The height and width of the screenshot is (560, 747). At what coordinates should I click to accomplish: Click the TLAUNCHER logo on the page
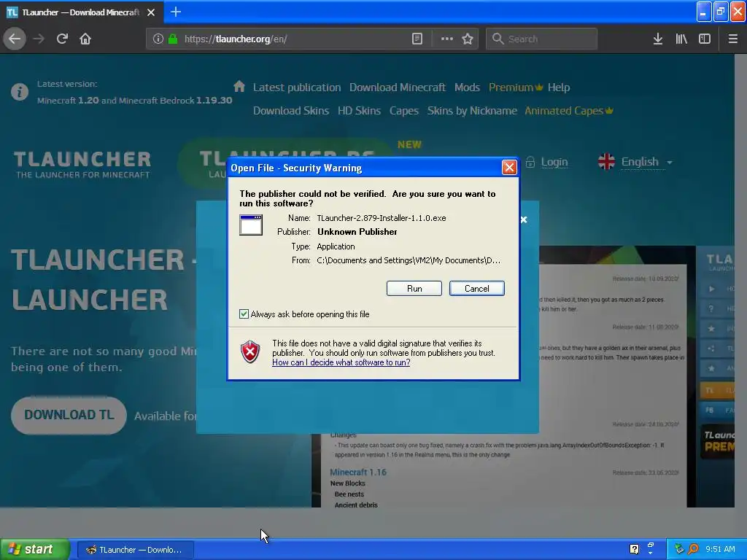[82, 165]
